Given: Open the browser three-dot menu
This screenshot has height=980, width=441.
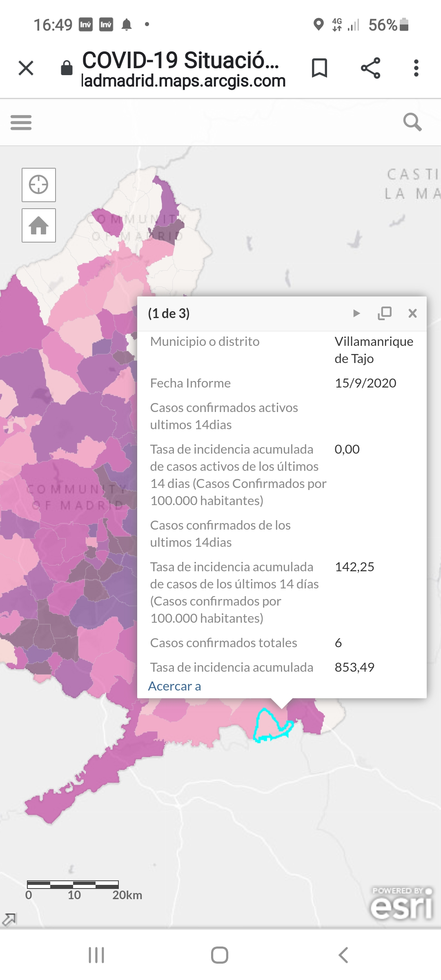Looking at the screenshot, I should 416,68.
